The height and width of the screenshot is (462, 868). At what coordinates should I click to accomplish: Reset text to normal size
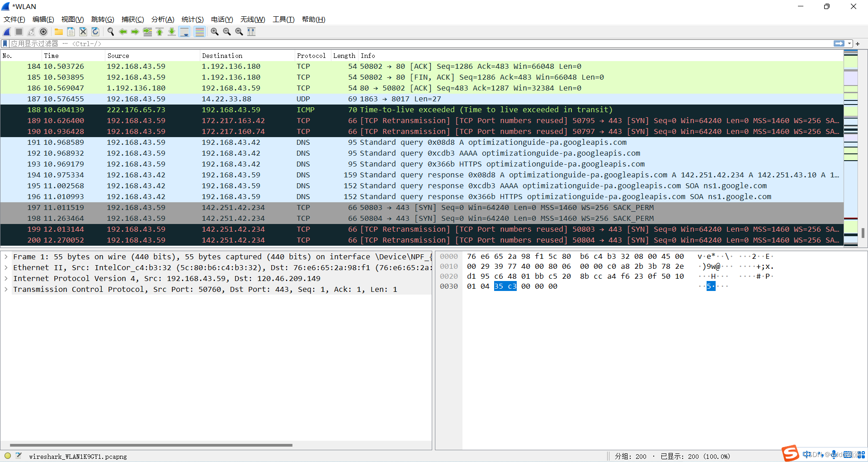pos(239,32)
